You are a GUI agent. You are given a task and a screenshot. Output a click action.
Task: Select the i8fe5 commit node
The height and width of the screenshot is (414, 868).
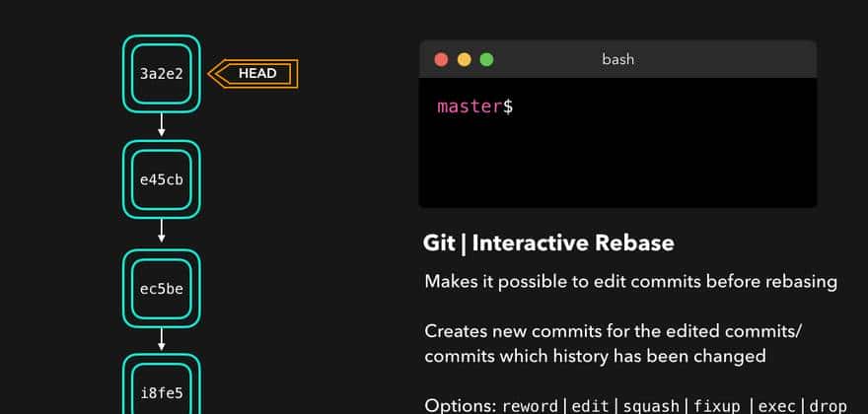tap(162, 392)
